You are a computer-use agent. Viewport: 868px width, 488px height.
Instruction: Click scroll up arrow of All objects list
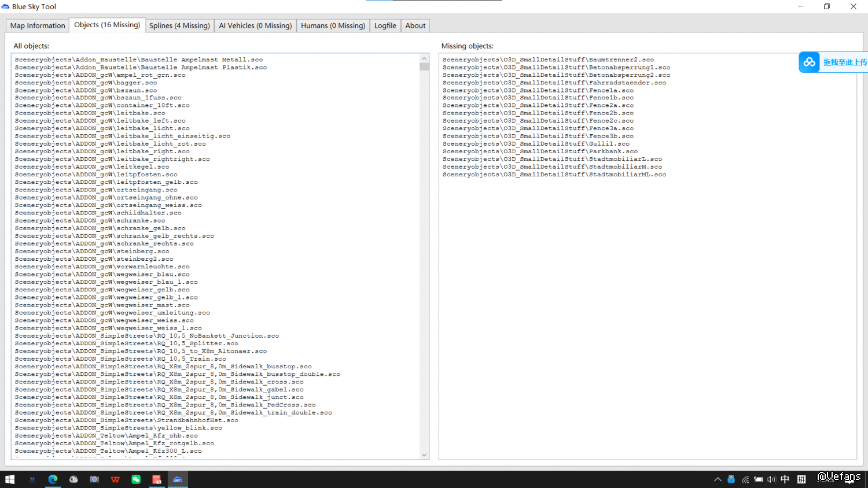tap(424, 58)
